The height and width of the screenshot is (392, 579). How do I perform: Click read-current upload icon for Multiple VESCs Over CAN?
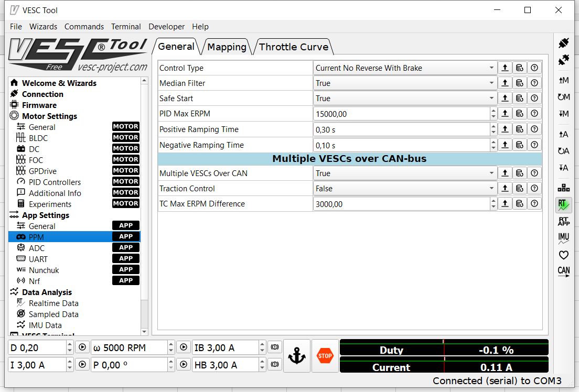[505, 173]
